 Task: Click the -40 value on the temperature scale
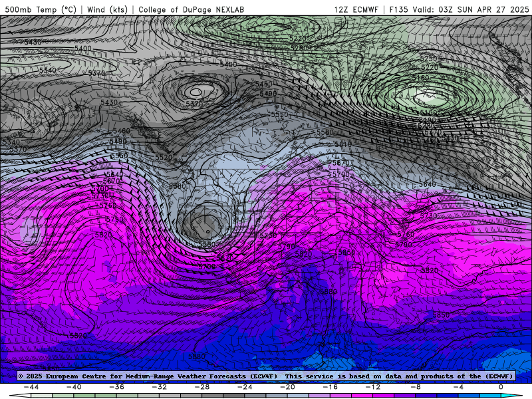pyautogui.click(x=74, y=387)
